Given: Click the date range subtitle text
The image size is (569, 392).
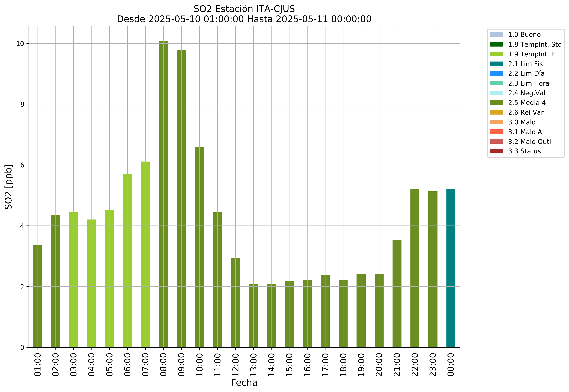Looking at the screenshot, I should point(244,19).
